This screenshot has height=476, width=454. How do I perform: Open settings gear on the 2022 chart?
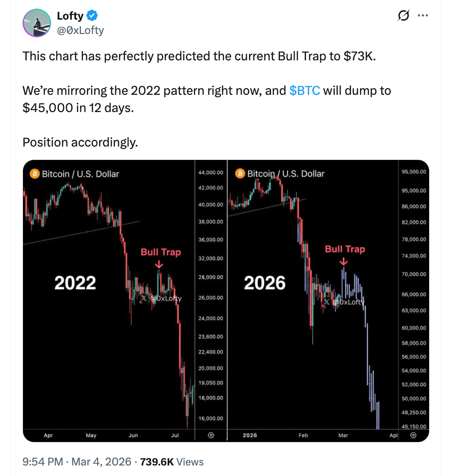pos(211,435)
